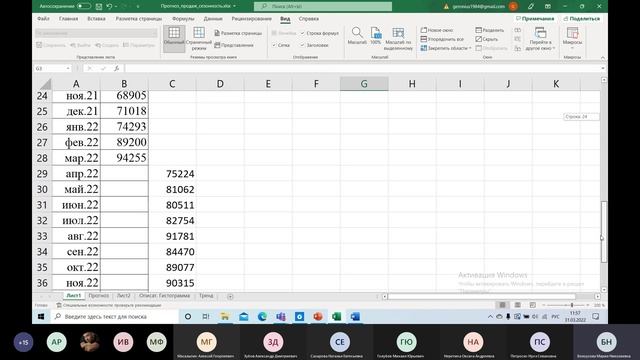
Task: Switch to Страничный режим view
Action: pyautogui.click(x=199, y=38)
